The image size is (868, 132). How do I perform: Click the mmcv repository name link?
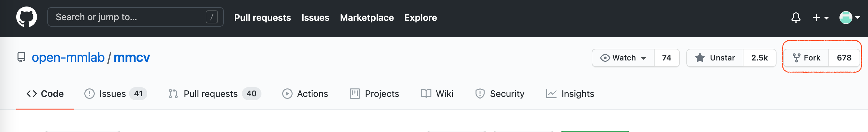coord(131,58)
